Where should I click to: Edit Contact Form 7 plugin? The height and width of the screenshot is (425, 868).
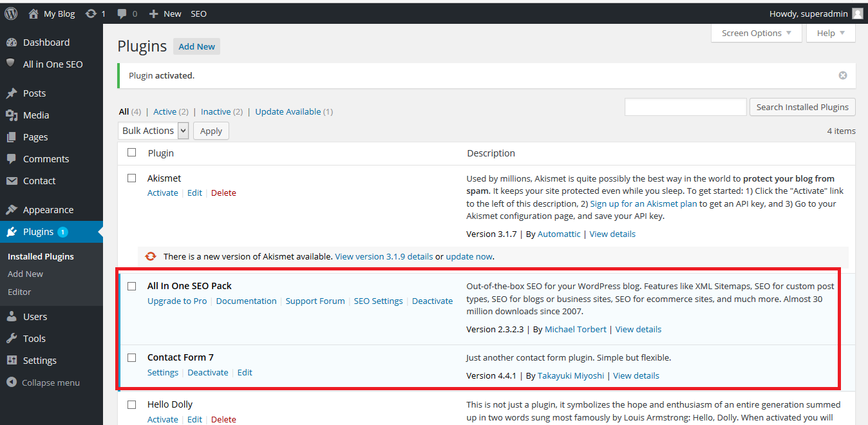coord(245,372)
